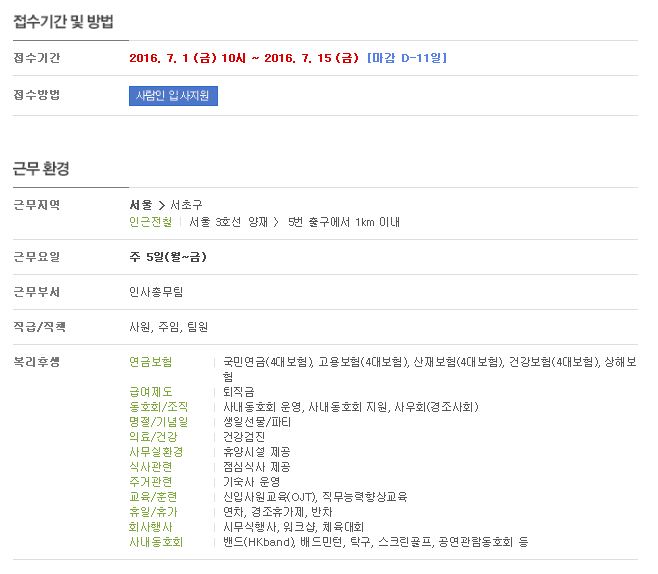658x574 pixels.
Task: Click the 급여제도 benefit category label
Action: pos(150,391)
